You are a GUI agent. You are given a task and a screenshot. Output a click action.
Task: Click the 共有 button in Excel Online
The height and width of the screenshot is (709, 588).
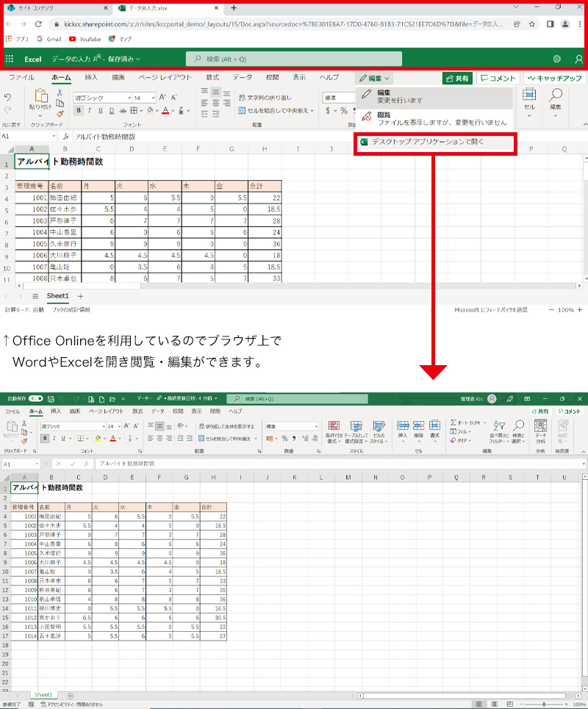[457, 78]
